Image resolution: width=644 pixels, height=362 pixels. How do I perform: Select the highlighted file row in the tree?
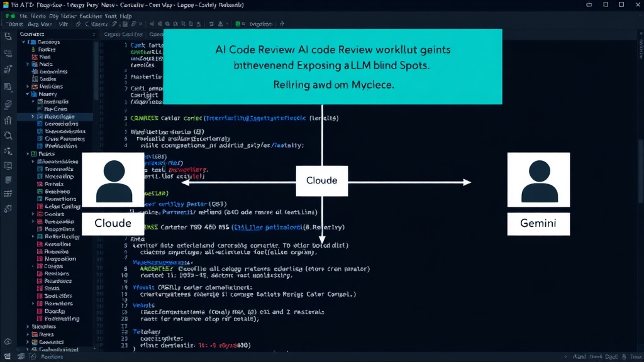tap(55, 116)
